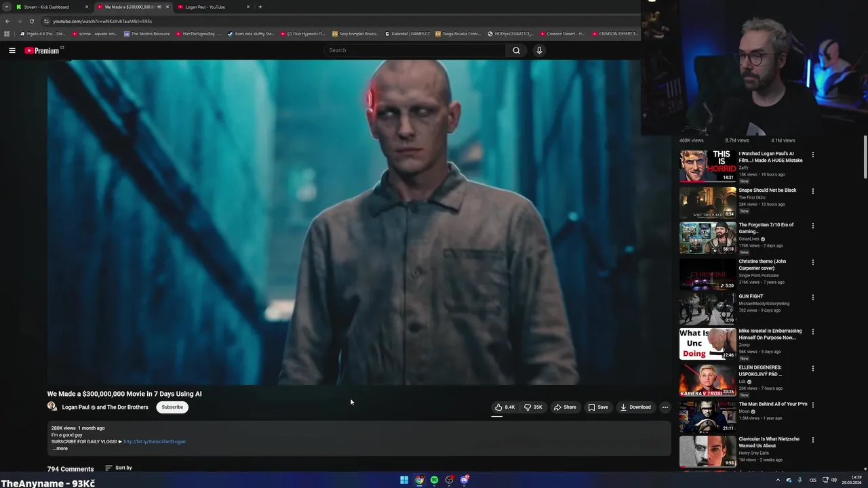The width and height of the screenshot is (868, 488).
Task: Save the video to a playlist
Action: (598, 407)
